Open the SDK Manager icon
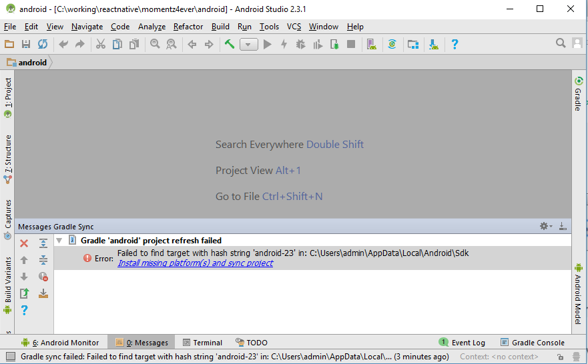The height and width of the screenshot is (364, 588). pos(434,44)
